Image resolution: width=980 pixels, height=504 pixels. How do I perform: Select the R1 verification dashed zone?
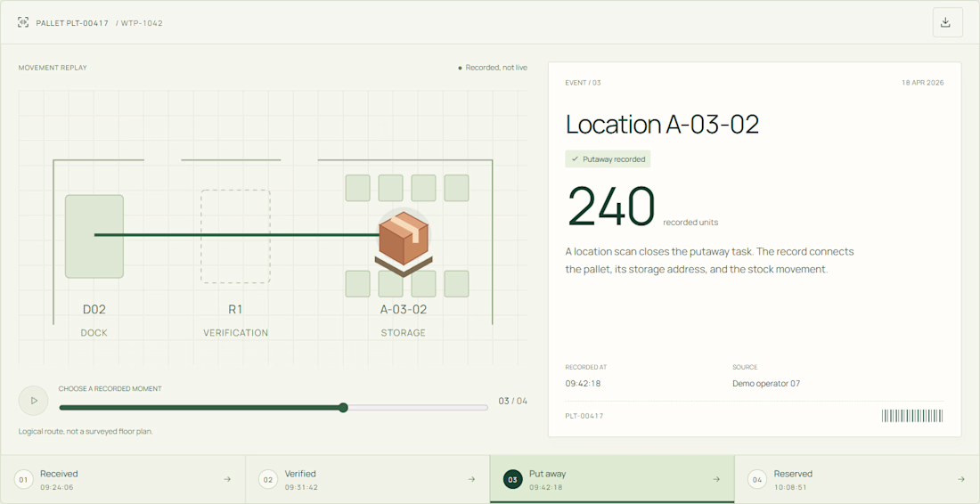tap(235, 237)
